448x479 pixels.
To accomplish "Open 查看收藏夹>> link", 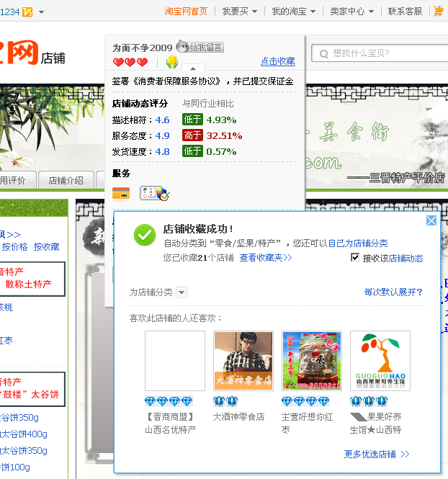I will coord(265,258).
